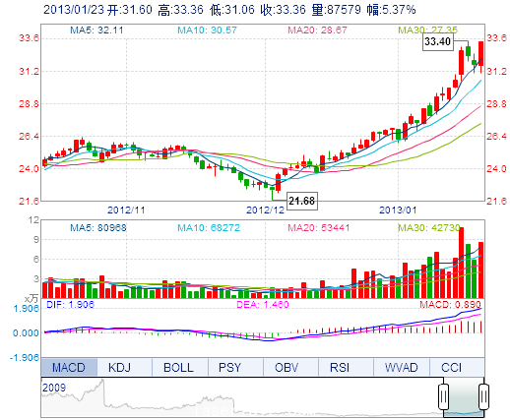Open the WVAD indicator tab
Image resolution: width=510 pixels, height=420 pixels.
click(402, 367)
